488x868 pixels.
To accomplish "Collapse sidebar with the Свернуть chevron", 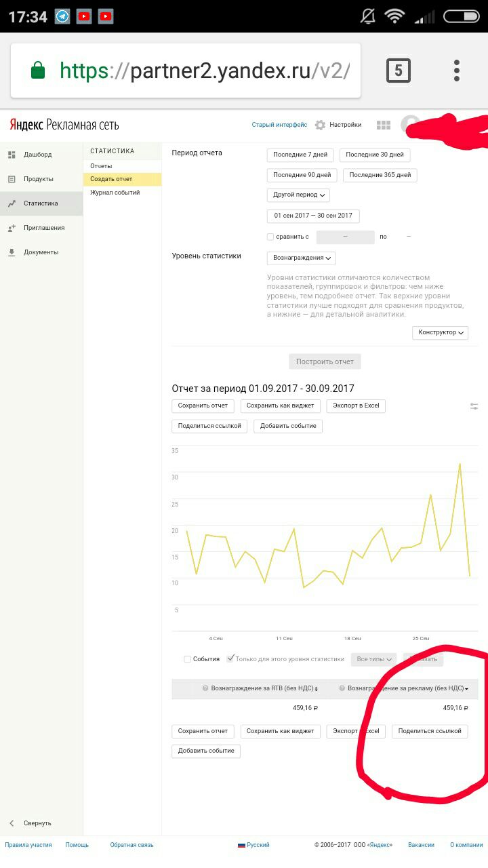I will tap(12, 823).
